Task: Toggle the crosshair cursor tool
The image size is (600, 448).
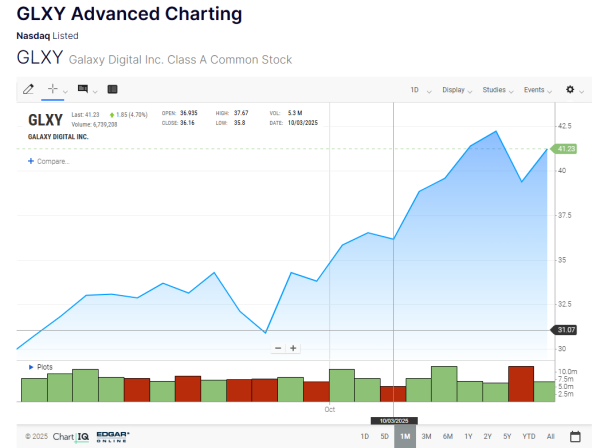Action: (x=54, y=89)
